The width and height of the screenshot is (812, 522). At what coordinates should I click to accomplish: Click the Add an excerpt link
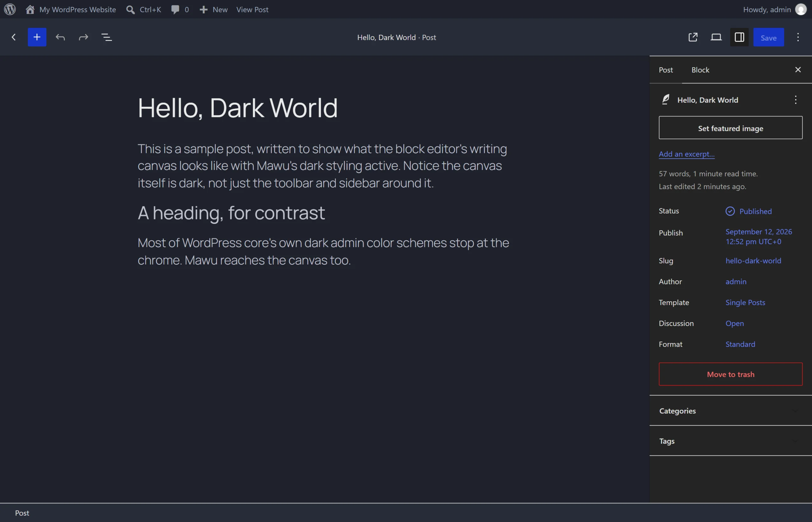coord(687,154)
